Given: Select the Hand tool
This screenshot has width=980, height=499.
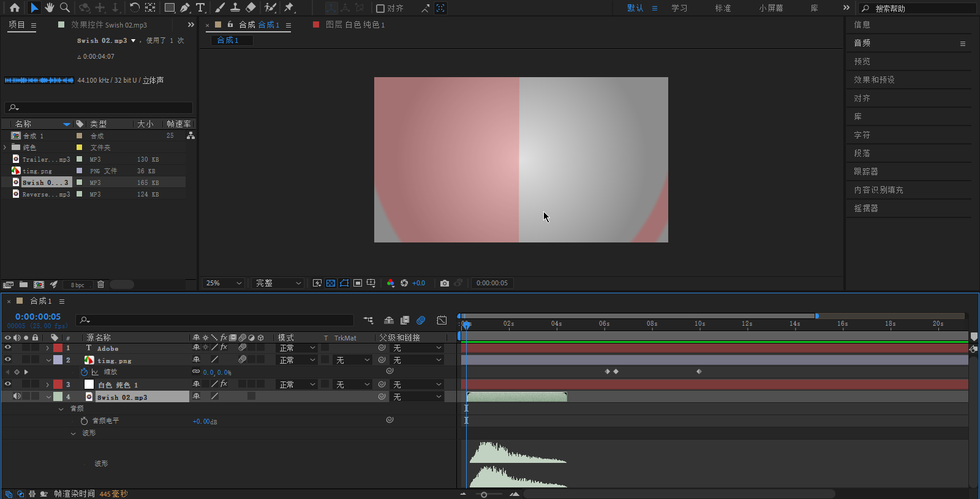Looking at the screenshot, I should click(x=49, y=7).
